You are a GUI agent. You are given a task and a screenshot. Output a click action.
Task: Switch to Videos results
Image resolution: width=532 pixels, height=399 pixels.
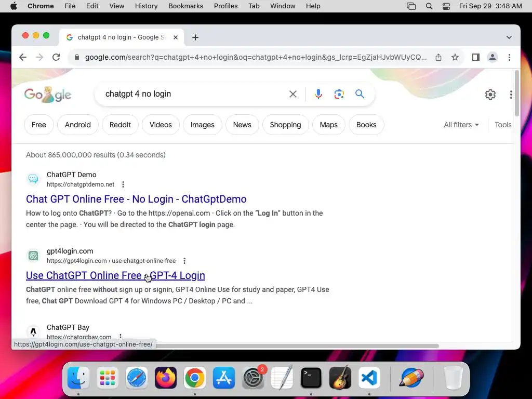coord(161,125)
